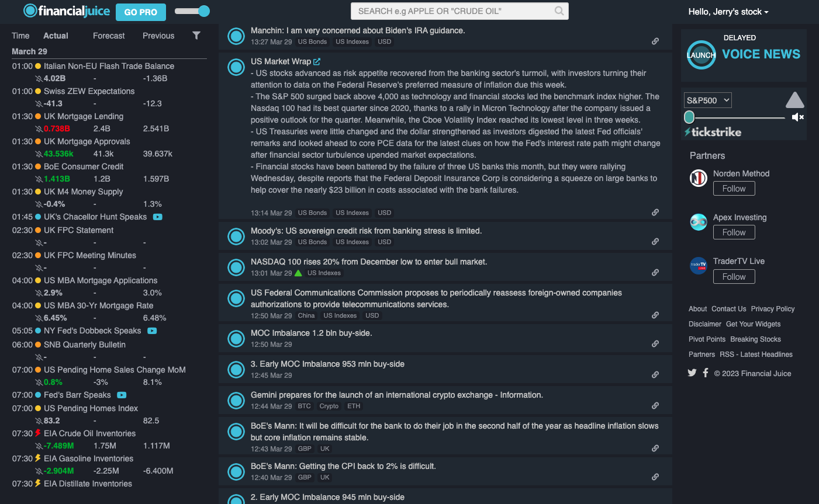The image size is (819, 504).
Task: Copy link of Moody's sovereign credit headline
Action: click(655, 242)
